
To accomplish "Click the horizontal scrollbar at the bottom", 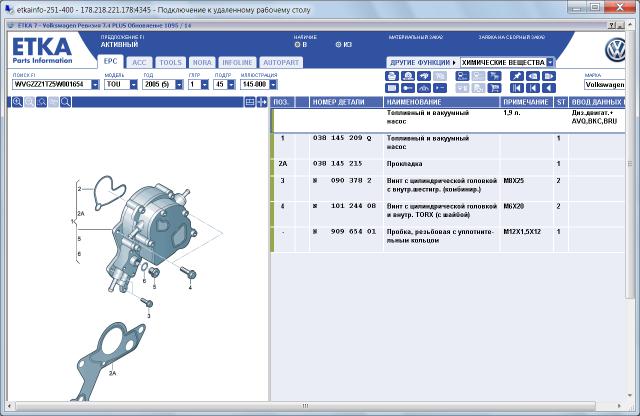I will 304,406.
